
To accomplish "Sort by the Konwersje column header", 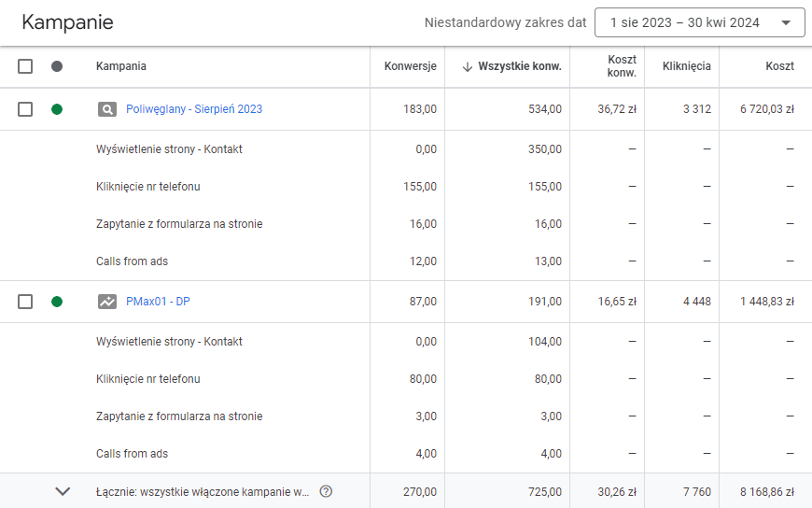I will coord(410,66).
